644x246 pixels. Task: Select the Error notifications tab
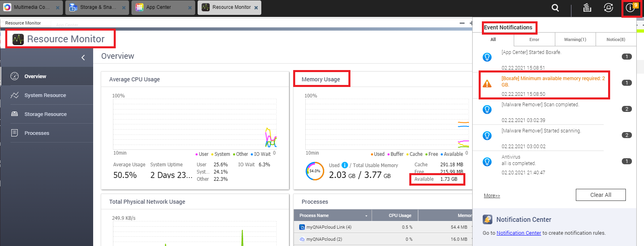534,39
